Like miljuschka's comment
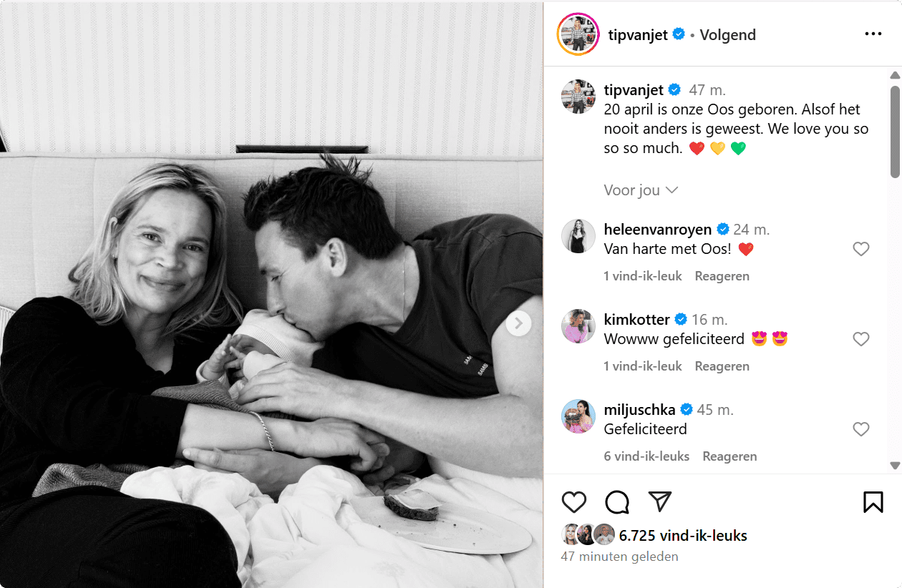902x588 pixels. pos(860,429)
